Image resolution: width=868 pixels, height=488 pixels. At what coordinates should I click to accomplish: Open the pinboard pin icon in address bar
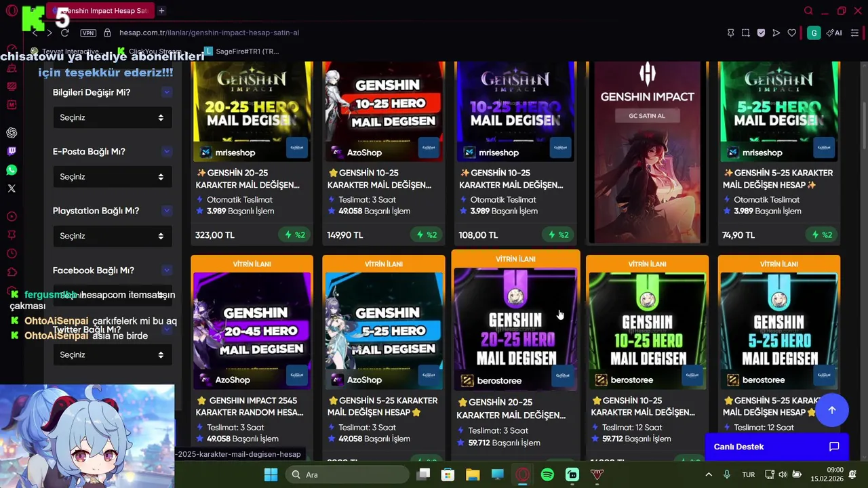click(730, 33)
